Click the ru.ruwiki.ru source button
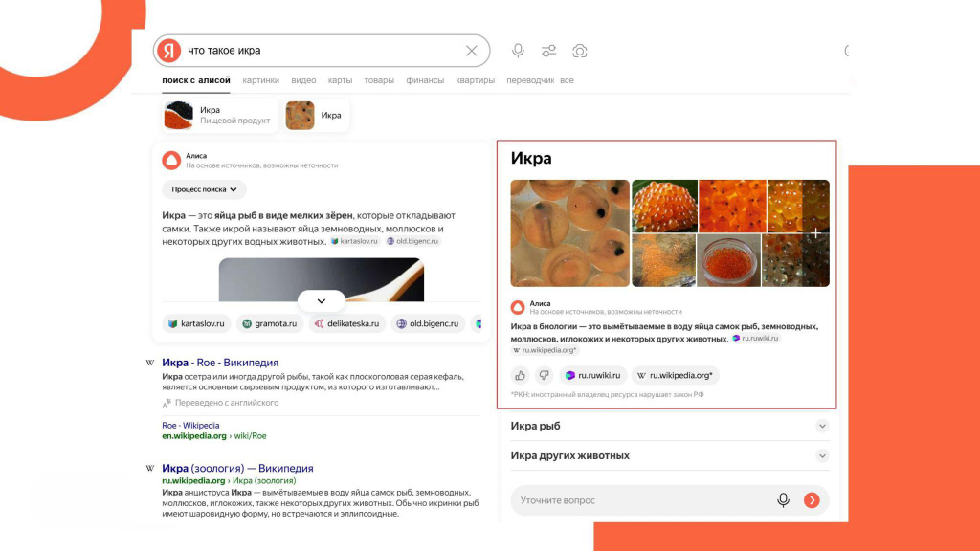 click(x=593, y=376)
